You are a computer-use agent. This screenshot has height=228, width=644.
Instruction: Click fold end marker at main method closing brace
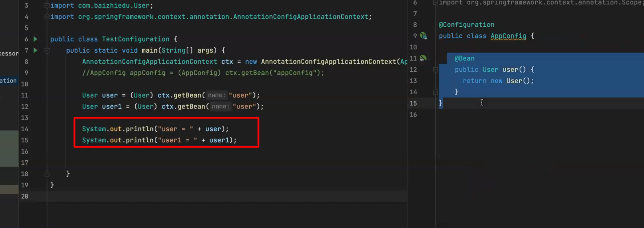[47, 174]
